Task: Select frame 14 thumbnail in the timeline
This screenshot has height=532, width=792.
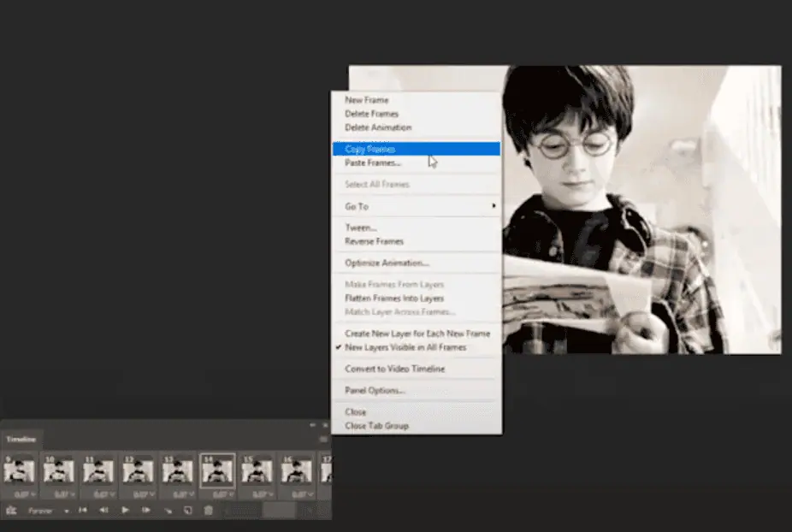Action: click(x=217, y=471)
